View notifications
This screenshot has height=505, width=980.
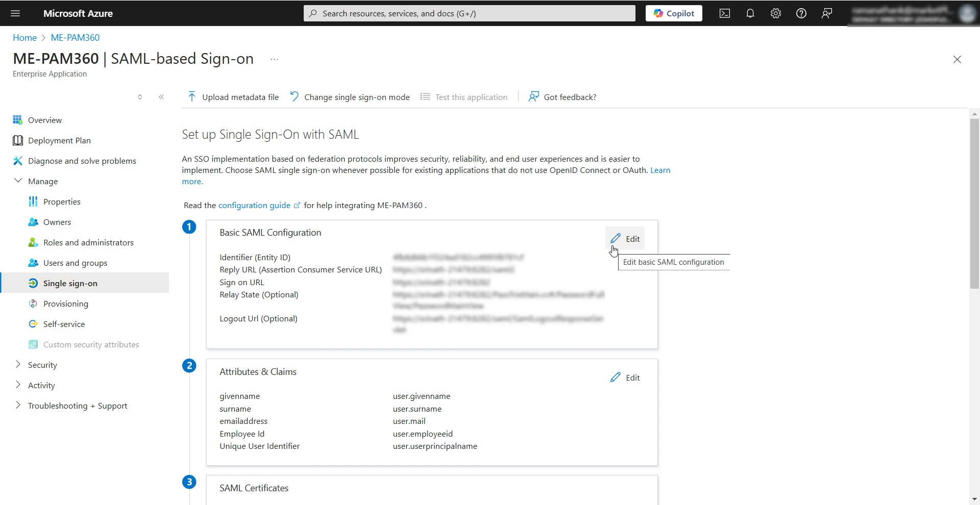[750, 13]
